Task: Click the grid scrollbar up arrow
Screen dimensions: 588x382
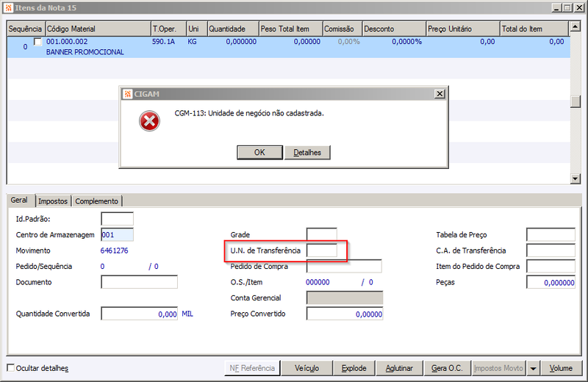Action: click(576, 26)
